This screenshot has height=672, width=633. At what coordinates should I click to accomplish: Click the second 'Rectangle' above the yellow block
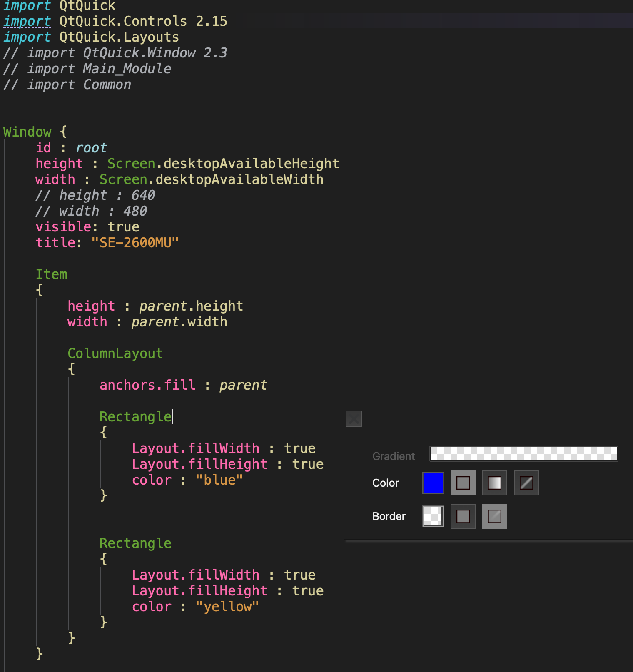(x=135, y=543)
